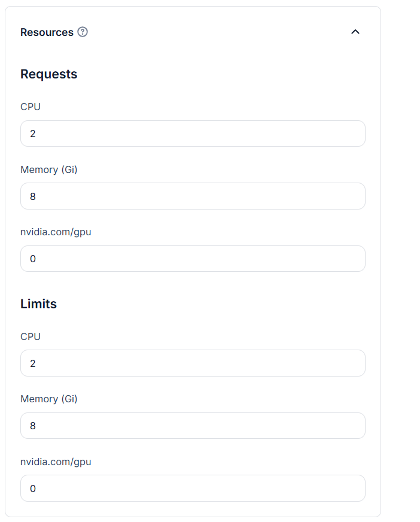Click the Resources section title
This screenshot has height=522, width=420.
coord(47,32)
